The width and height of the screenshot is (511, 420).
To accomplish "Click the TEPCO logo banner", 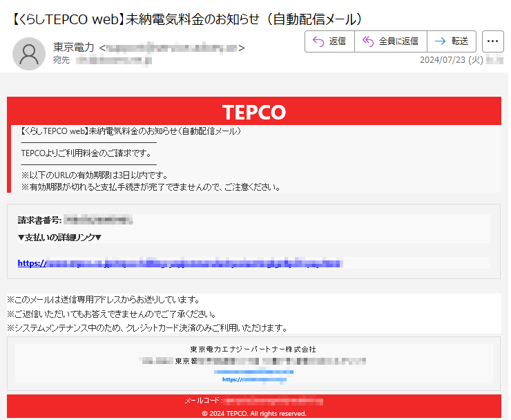I will tap(254, 112).
